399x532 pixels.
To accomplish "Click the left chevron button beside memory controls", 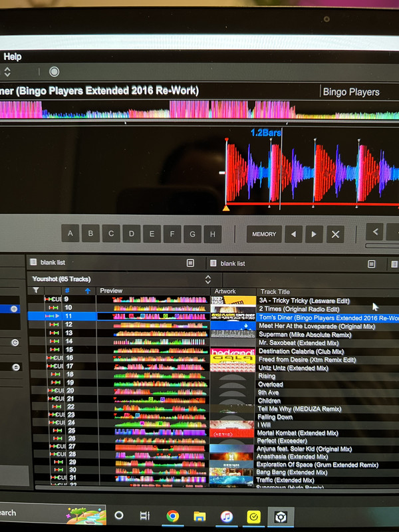I will pyautogui.click(x=375, y=231).
